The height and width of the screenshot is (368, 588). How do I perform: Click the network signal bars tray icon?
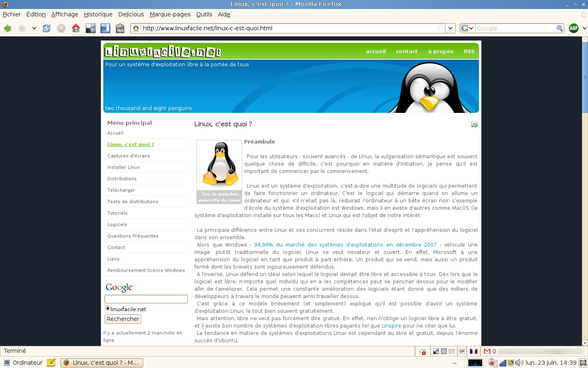click(503, 363)
